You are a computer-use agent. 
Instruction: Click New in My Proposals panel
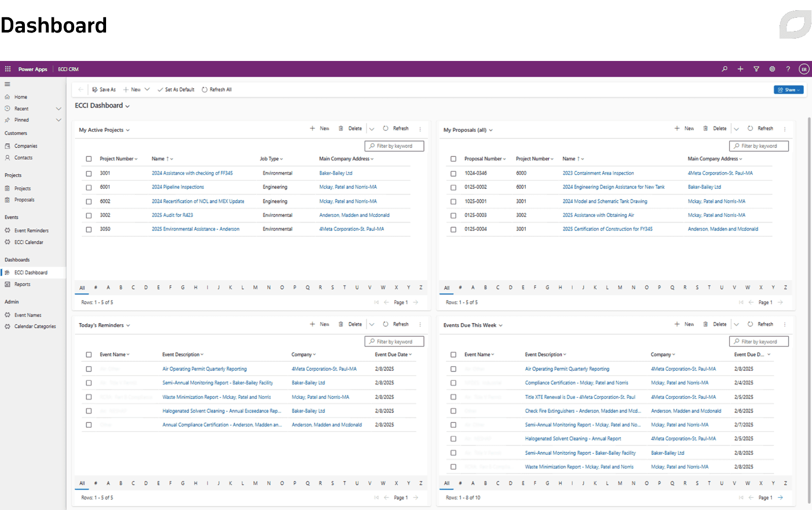coord(684,129)
